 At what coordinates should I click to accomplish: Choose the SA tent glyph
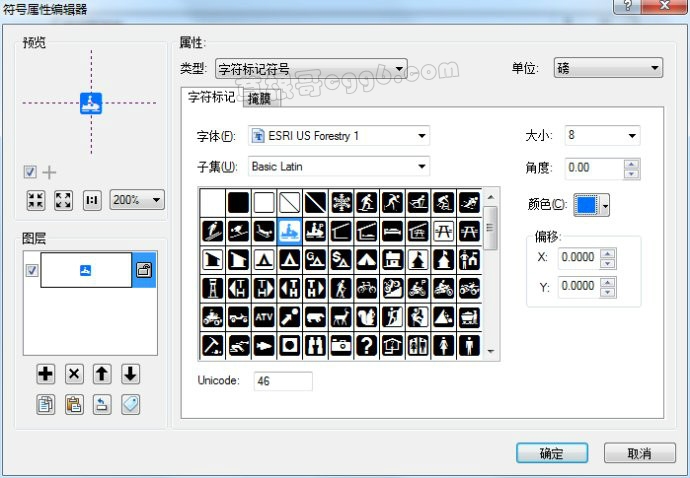(x=341, y=259)
